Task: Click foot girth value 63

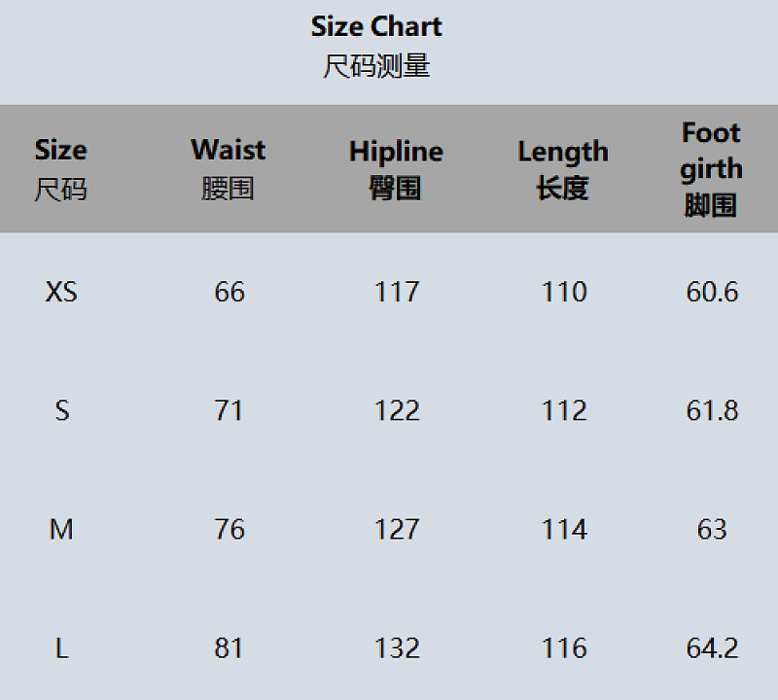Action: click(x=712, y=529)
